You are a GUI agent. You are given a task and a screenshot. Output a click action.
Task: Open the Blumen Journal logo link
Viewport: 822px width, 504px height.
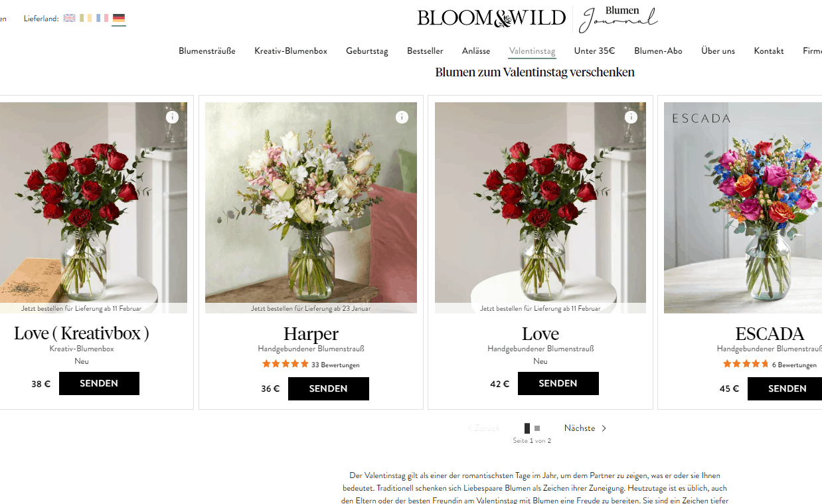coord(618,19)
